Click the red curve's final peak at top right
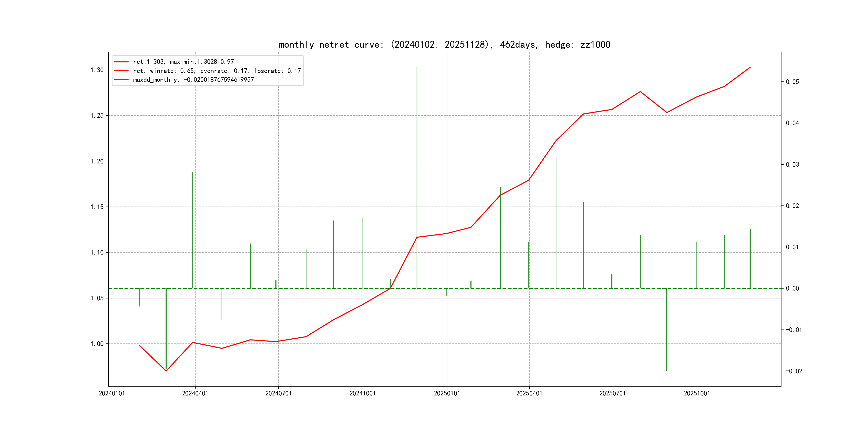Screen dimensions: 868x434 coord(750,68)
